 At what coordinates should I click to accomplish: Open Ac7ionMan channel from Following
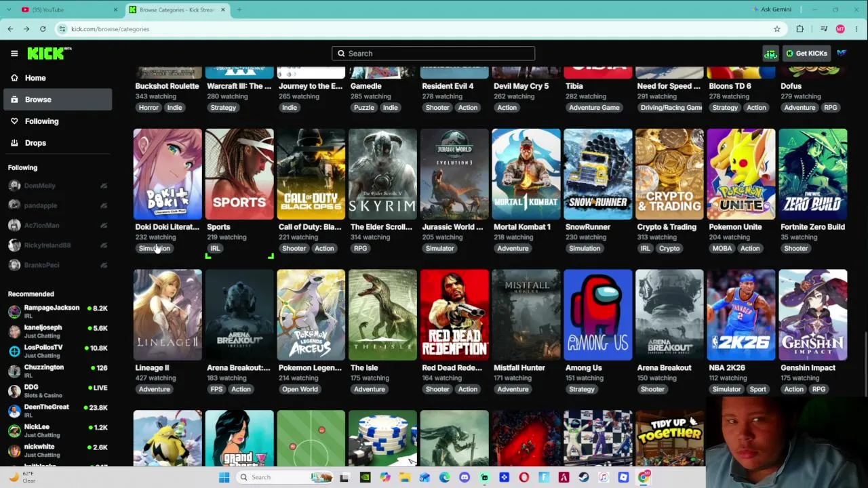(x=56, y=225)
